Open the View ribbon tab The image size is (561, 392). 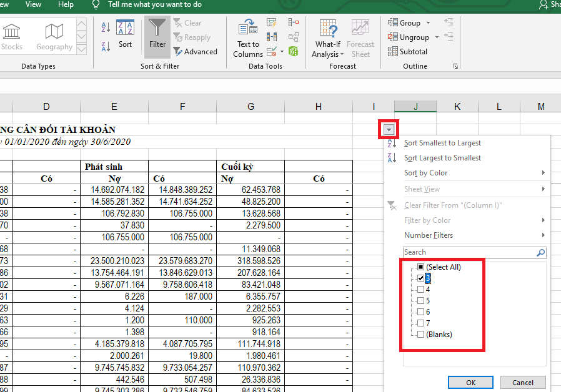33,4
